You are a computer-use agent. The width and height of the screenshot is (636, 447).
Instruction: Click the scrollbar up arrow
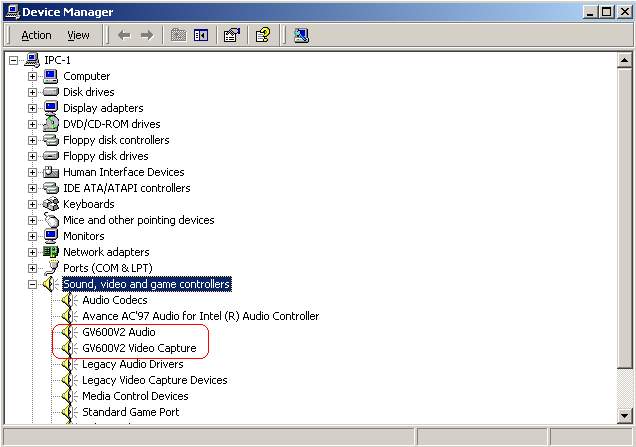pos(624,61)
